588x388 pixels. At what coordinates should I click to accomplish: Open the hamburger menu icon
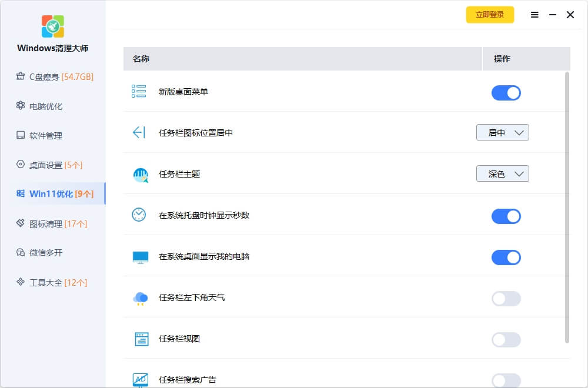point(534,15)
